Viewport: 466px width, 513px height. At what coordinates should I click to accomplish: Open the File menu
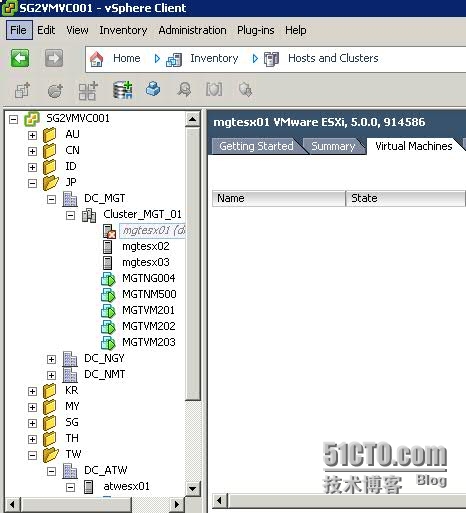coord(19,30)
